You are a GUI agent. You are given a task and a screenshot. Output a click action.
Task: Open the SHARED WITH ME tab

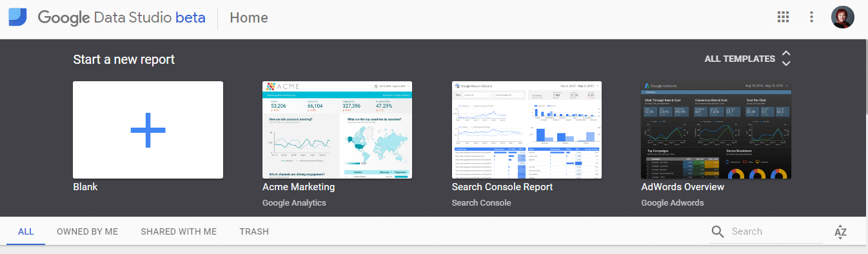click(179, 231)
